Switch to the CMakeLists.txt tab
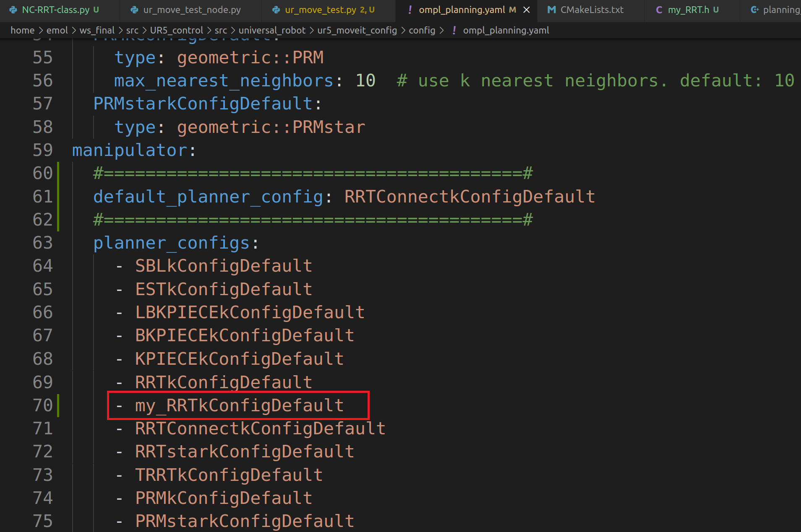The image size is (801, 532). 592,9
